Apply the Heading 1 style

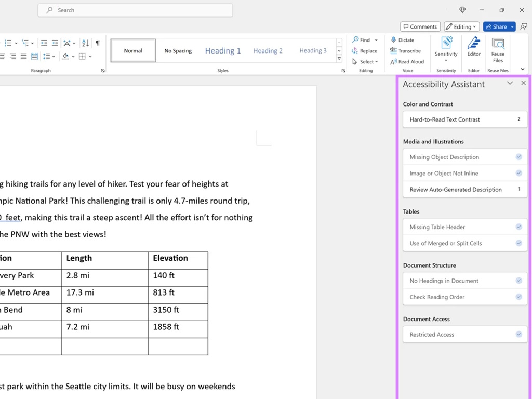(x=223, y=50)
